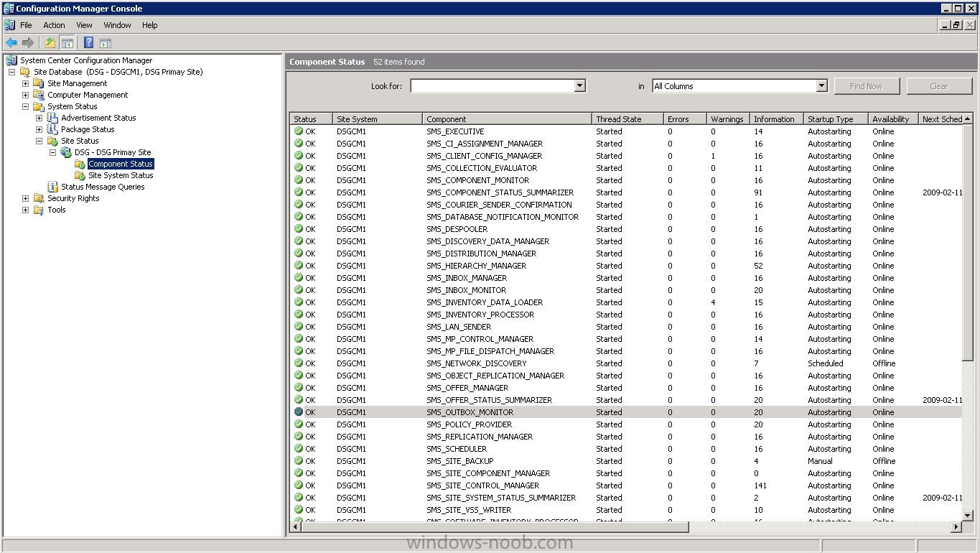Collapse the Site Status node
This screenshot has height=553, width=980.
[x=39, y=141]
